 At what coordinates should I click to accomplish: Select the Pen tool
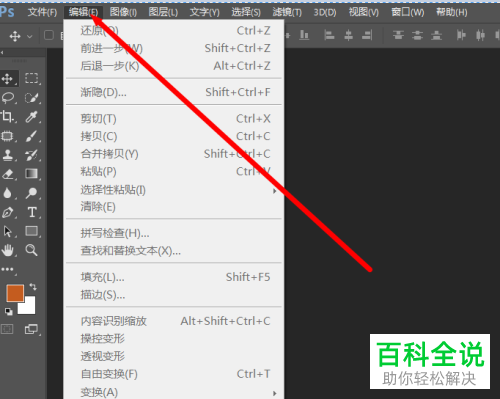tap(7, 212)
